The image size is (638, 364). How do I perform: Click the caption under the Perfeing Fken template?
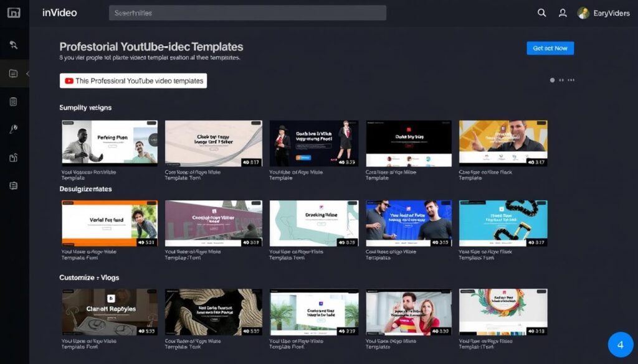[x=88, y=175]
